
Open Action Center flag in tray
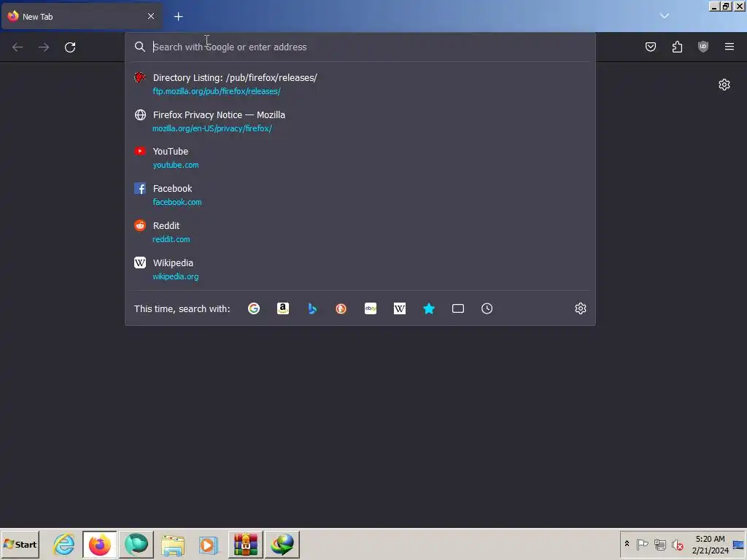tap(642, 544)
